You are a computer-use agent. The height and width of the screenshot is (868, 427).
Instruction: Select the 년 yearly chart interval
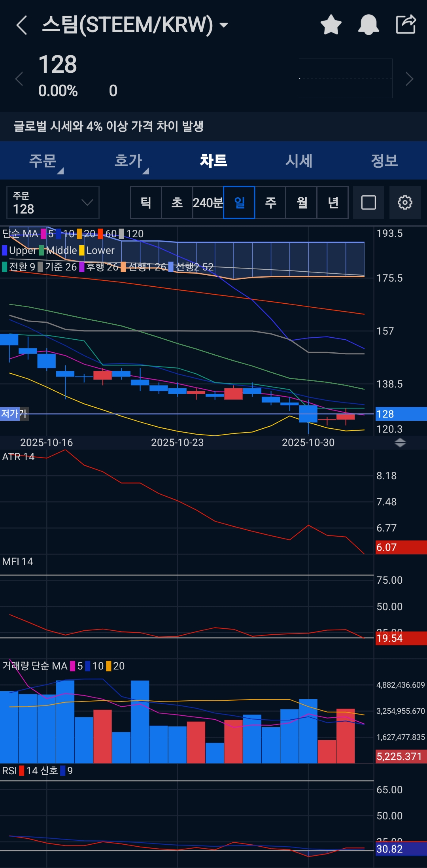[333, 202]
